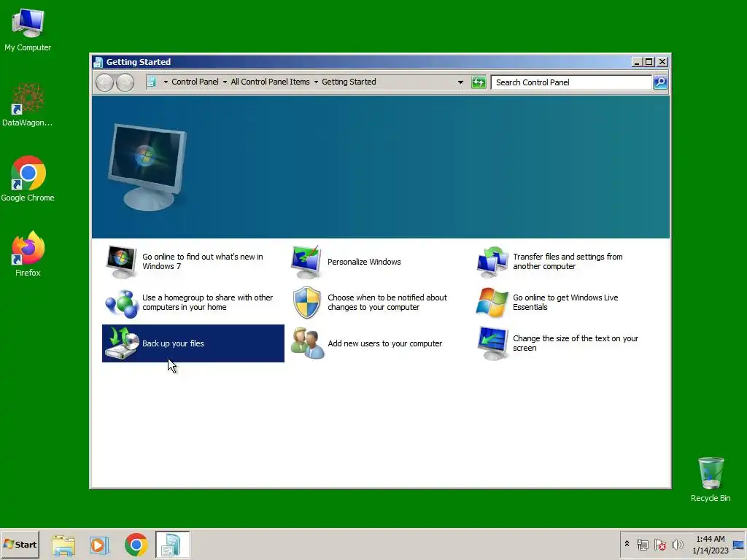This screenshot has height=560, width=747.
Task: Open Choose when to be notified link
Action: 387,303
